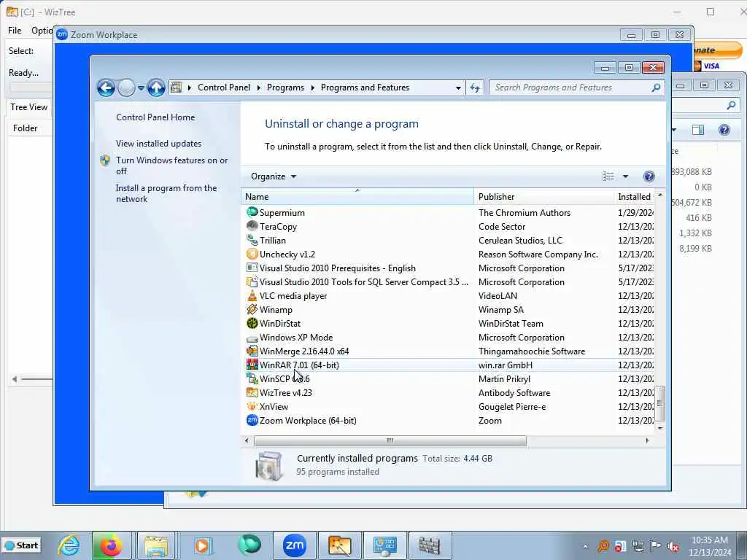This screenshot has width=747, height=560.
Task: Select the Zoom Workplace (64-bit) list icon
Action: (x=252, y=420)
